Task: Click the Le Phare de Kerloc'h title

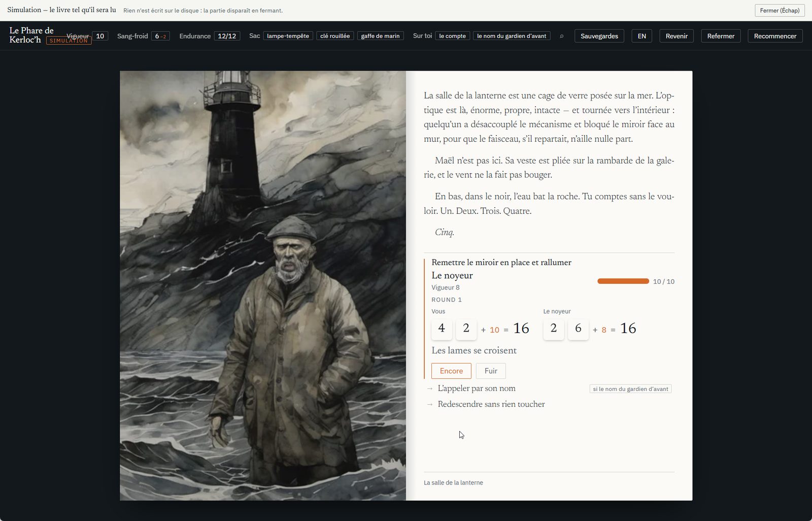Action: 31,35
